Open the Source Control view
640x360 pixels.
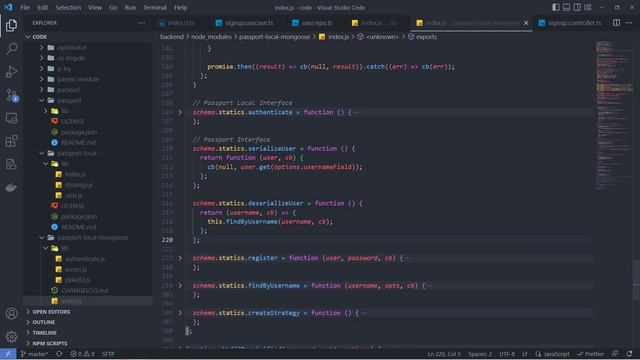click(x=11, y=95)
